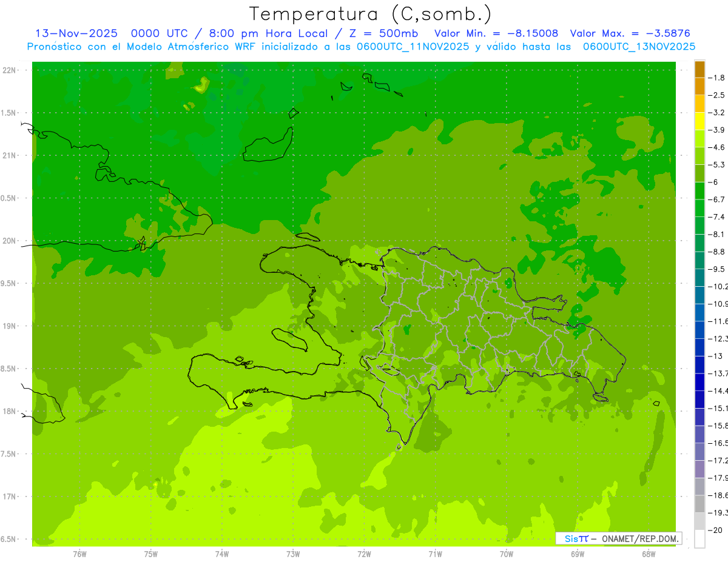Click the "68W" longitude axis label
728x562 pixels.
(x=649, y=554)
